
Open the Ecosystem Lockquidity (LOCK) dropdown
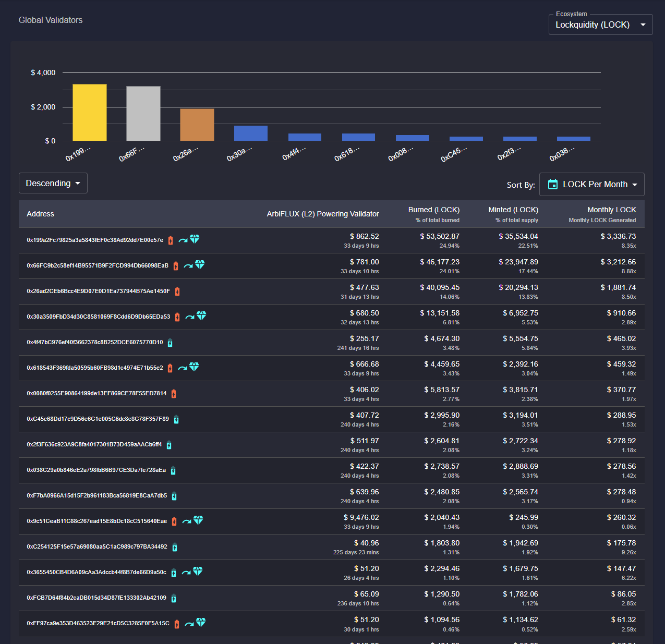[600, 25]
